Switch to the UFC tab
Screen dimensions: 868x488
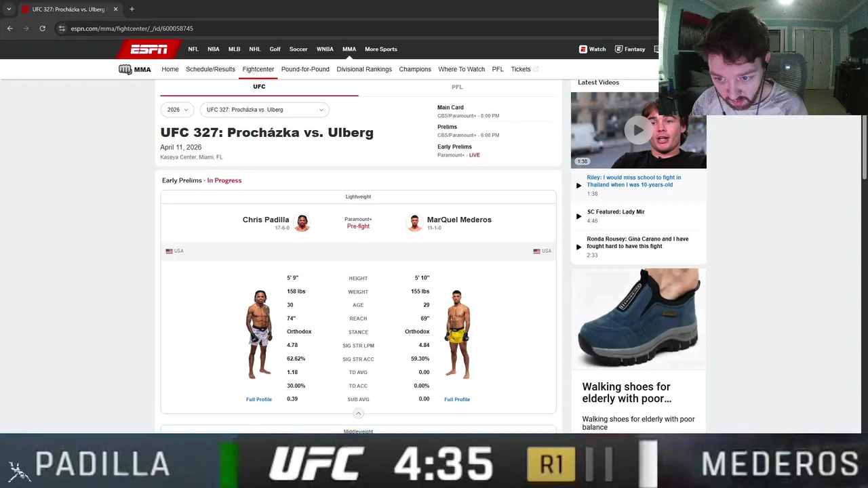(259, 87)
